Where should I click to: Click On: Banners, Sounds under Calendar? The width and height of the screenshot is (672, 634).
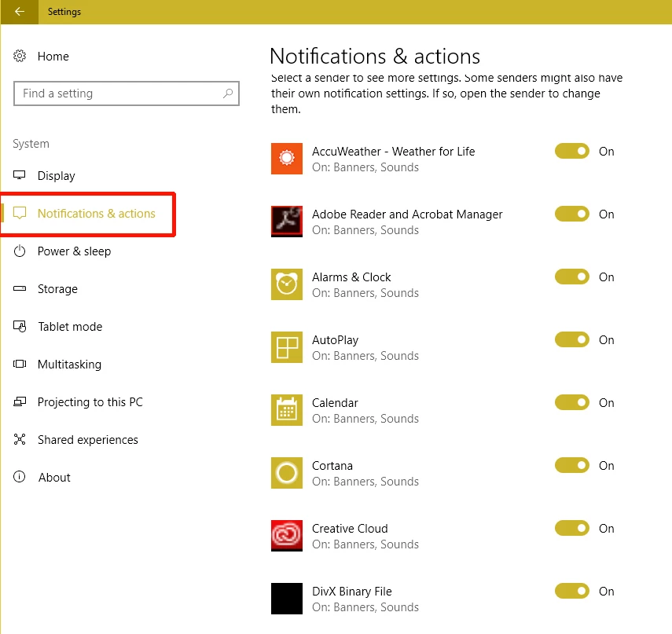coord(365,419)
